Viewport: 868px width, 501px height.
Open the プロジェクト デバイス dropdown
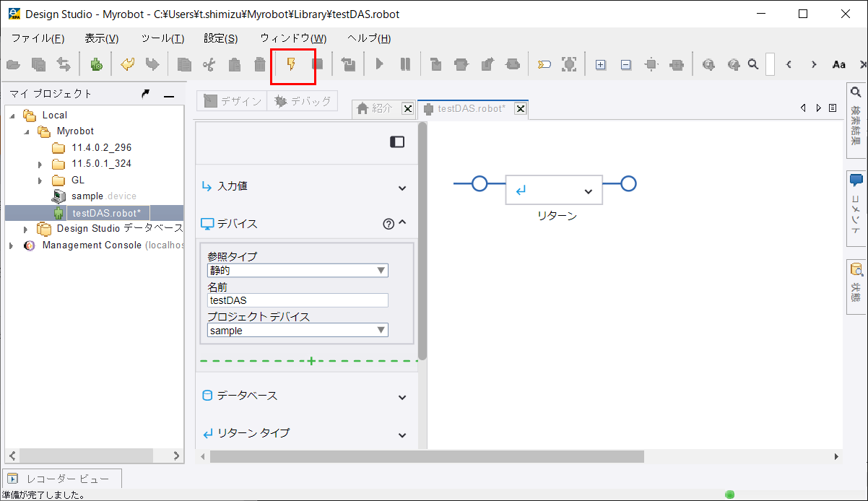298,331
